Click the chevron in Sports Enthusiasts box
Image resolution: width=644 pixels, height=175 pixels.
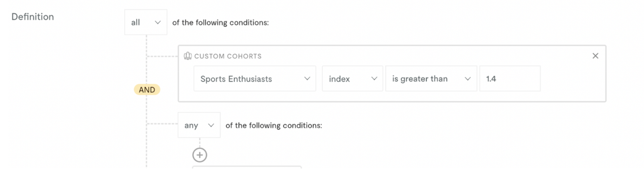point(307,79)
